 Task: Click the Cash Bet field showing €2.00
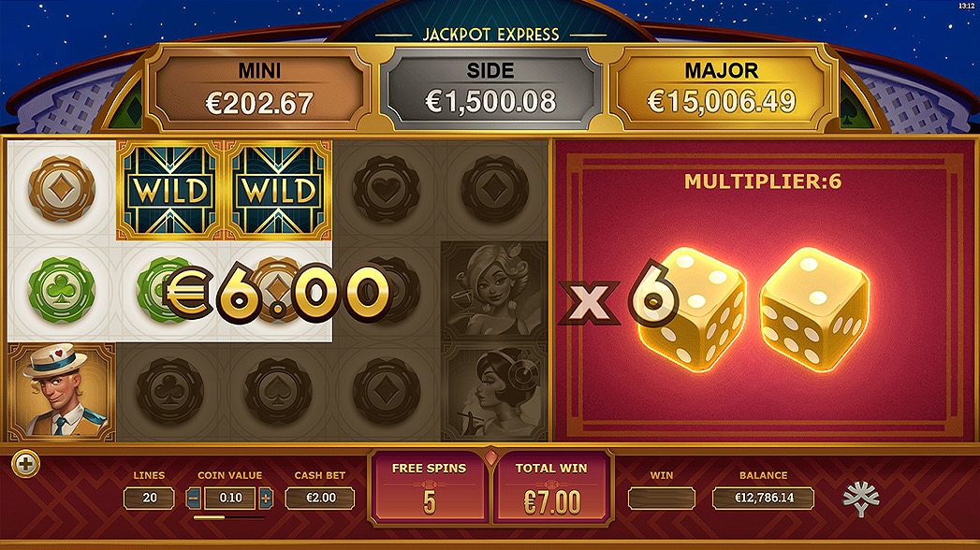pyautogui.click(x=320, y=499)
